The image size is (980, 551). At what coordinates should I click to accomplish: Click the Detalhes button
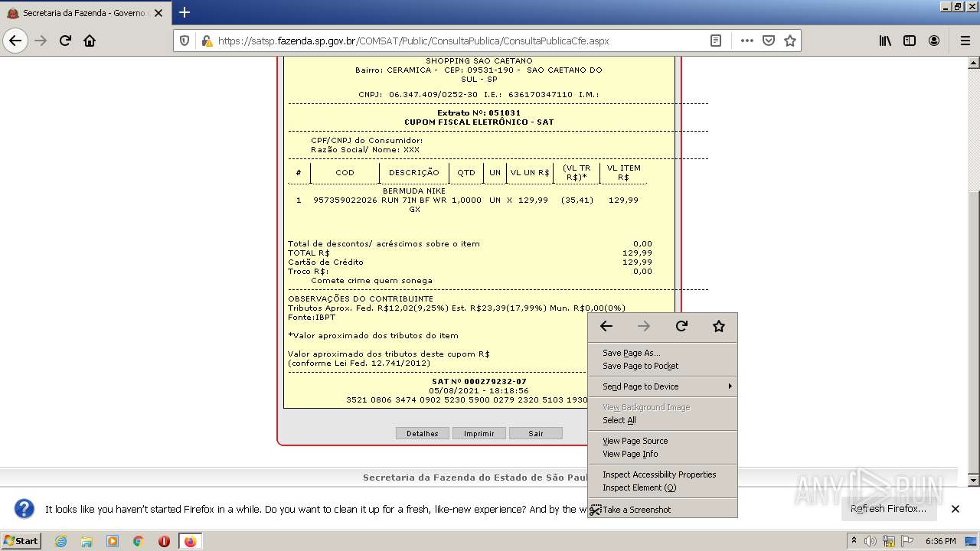[423, 433]
